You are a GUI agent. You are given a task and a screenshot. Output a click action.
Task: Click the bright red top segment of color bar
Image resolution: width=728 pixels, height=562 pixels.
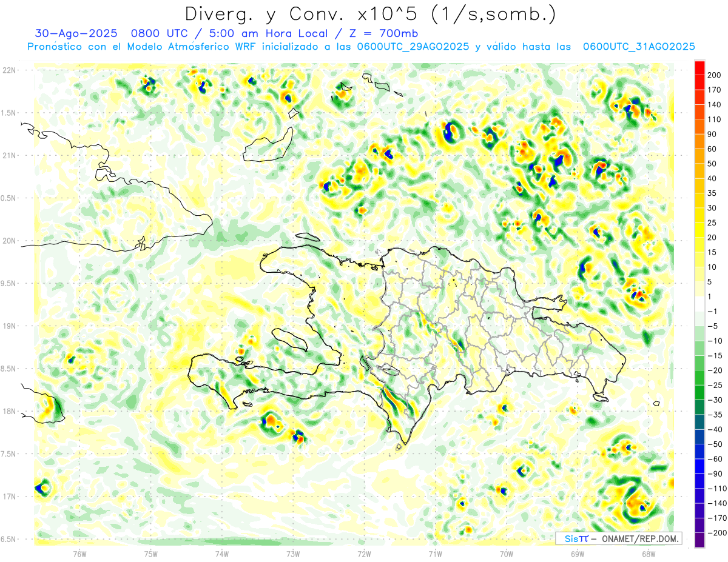(x=699, y=67)
